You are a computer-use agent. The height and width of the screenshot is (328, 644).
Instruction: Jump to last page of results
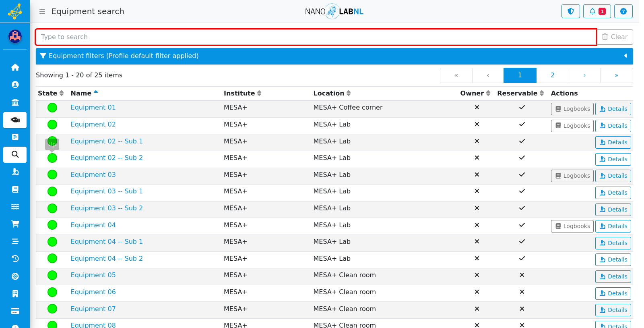[x=616, y=75]
